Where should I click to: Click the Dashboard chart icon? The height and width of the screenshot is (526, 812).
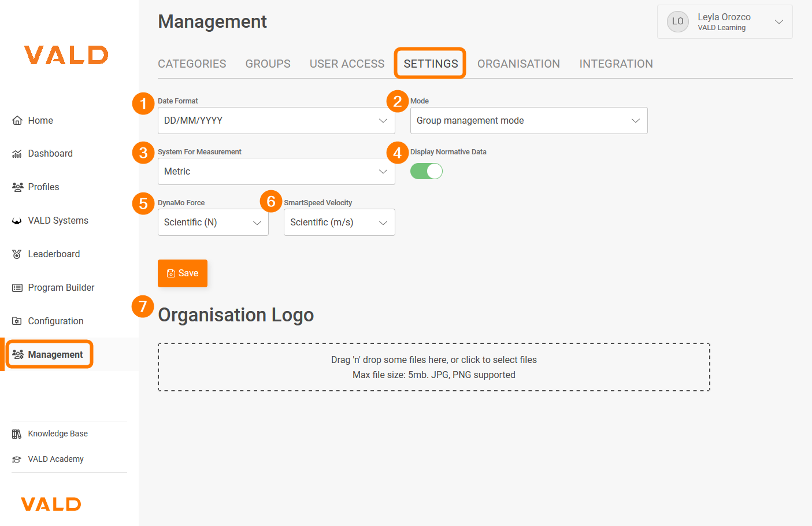(x=17, y=154)
